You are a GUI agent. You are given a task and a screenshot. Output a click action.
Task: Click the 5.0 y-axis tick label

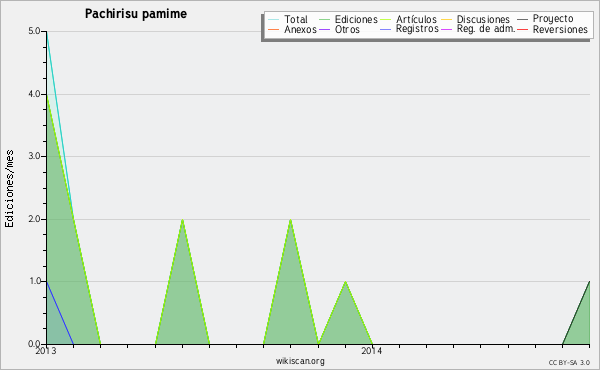34,31
